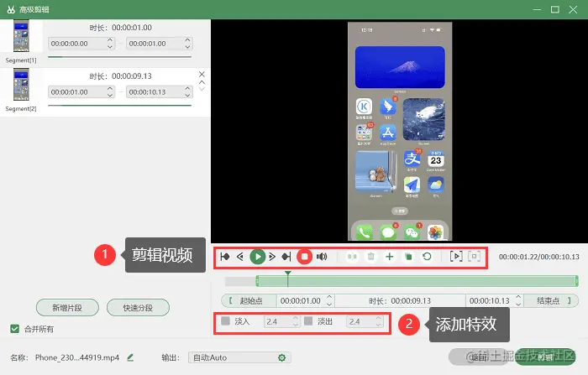The height and width of the screenshot is (375, 588).
Task: Increase Segment[1] start time 00:00:00.00
Action: 110,39
